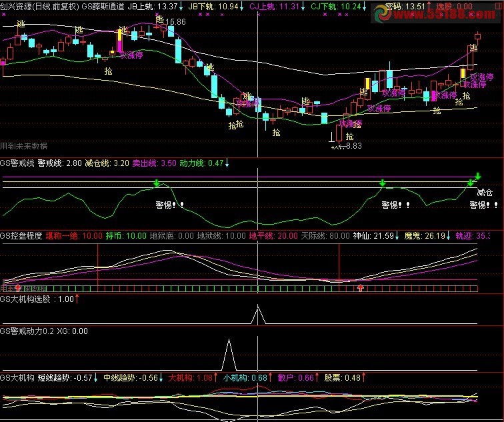Image resolution: width=504 pixels, height=422 pixels.
Task: Select the 小机构: 0.68 readout
Action: point(245,378)
